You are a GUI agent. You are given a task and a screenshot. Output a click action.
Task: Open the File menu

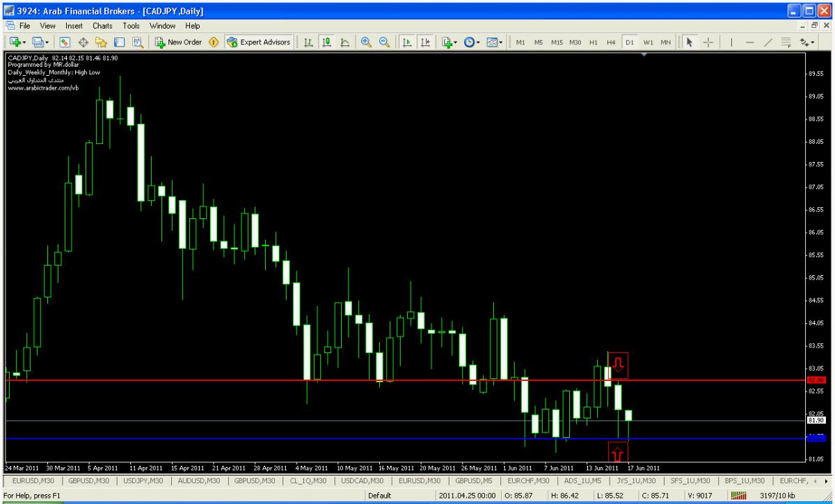click(x=24, y=26)
